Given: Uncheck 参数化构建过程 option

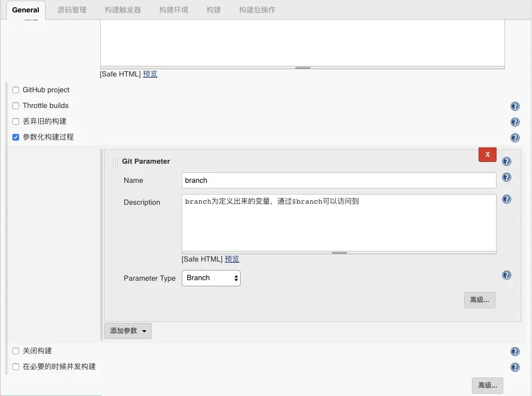Looking at the screenshot, I should 16,137.
